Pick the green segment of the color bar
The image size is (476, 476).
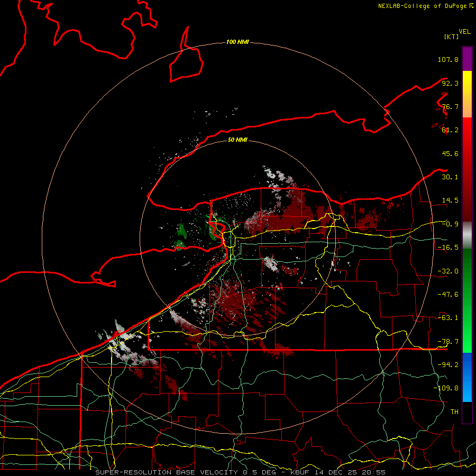(x=467, y=300)
